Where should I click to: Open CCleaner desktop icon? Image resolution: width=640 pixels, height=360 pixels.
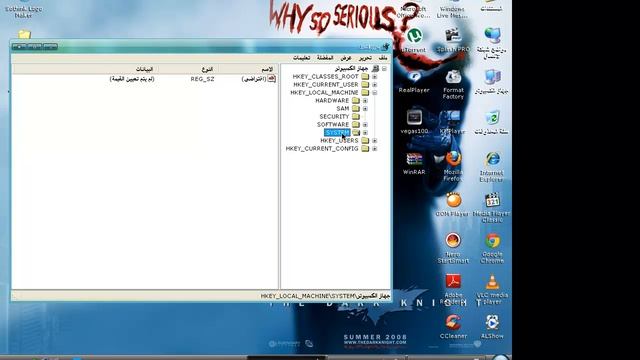pyautogui.click(x=453, y=327)
